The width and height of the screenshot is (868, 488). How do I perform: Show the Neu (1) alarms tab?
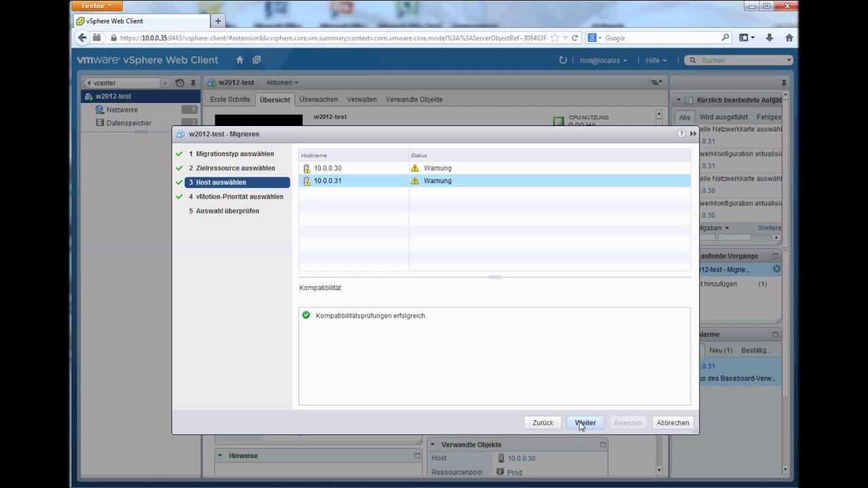tap(721, 350)
